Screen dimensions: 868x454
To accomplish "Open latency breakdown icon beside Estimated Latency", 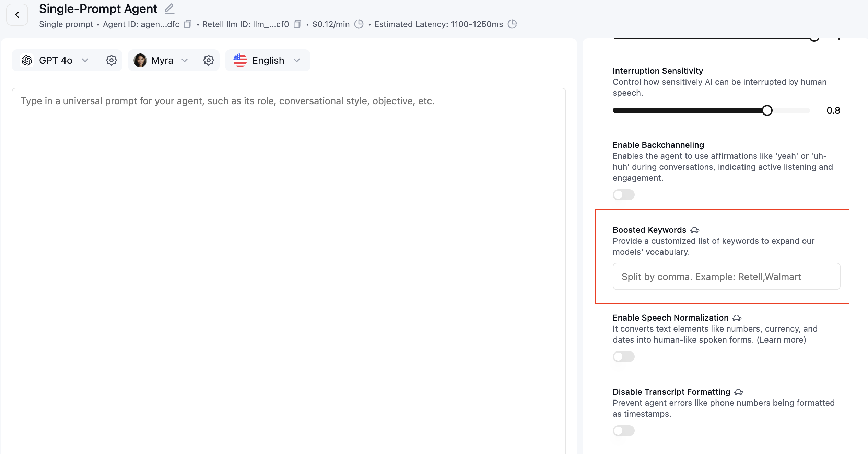I will [x=512, y=24].
